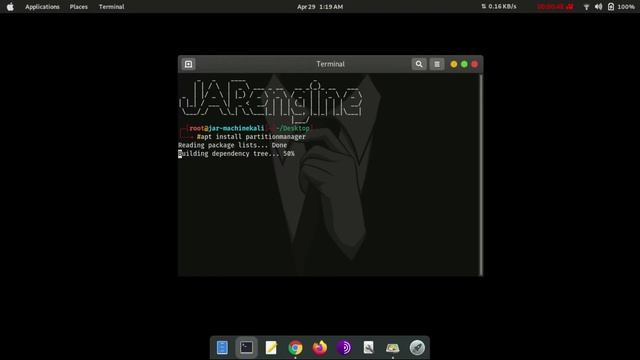Launch Google Chrome from dock
Viewport: 640px width, 360px height.
(295, 348)
